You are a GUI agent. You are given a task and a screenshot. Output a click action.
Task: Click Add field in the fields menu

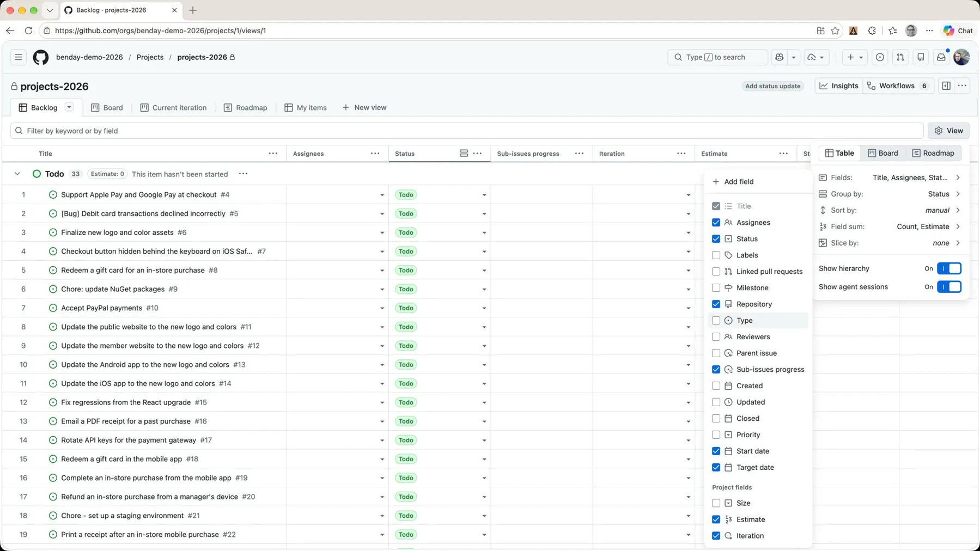tap(733, 182)
